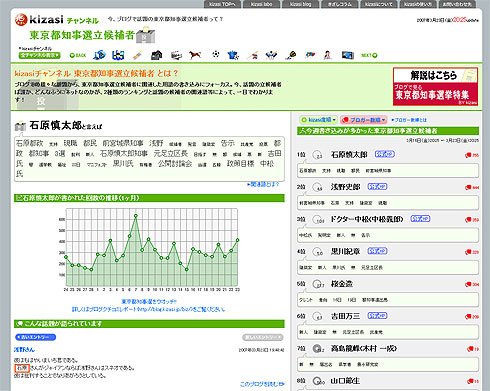Open the bandage-shaped channel icon
The width and height of the screenshot is (490, 391).
(137, 55)
